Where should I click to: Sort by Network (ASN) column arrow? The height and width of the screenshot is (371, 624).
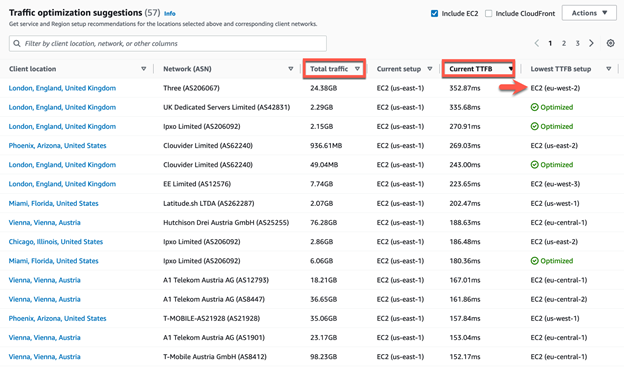291,69
